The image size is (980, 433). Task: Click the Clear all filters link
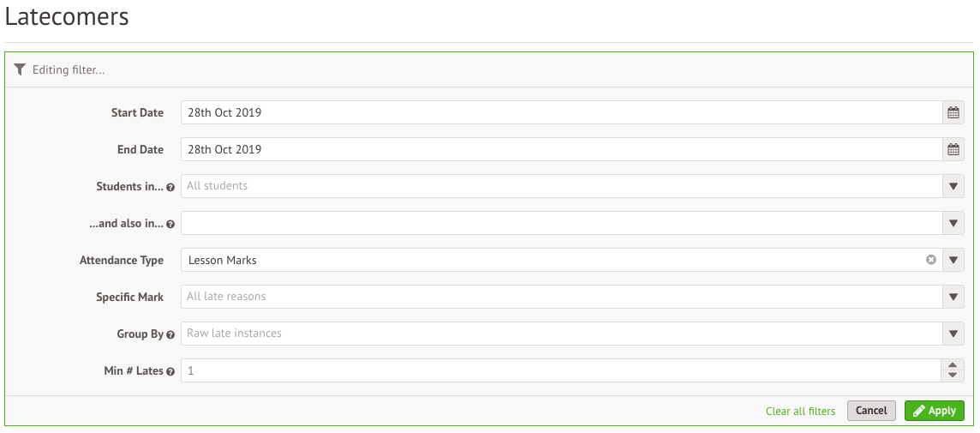800,412
